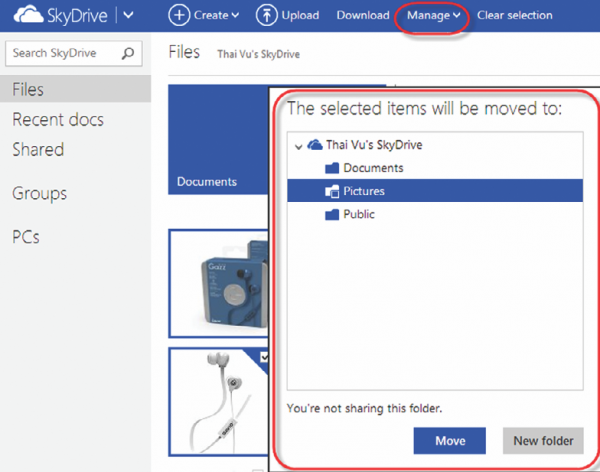600x472 pixels.
Task: Expand the Manage dropdown chevron
Action: pos(456,15)
